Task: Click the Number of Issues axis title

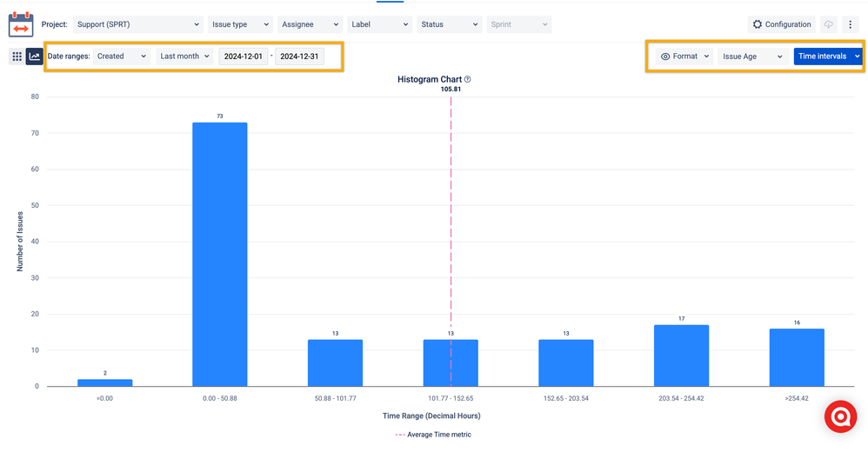Action: tap(20, 242)
